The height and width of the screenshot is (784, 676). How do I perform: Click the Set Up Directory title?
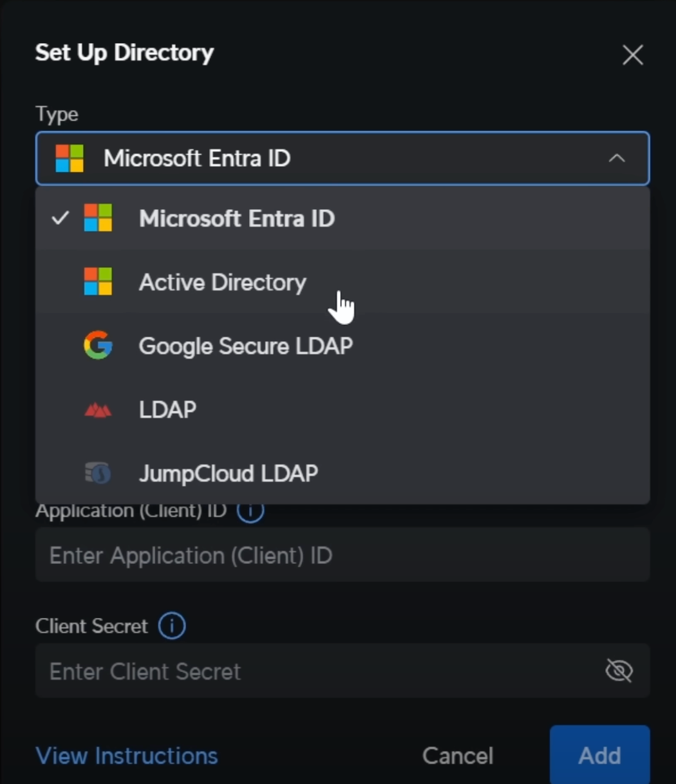coord(124,53)
